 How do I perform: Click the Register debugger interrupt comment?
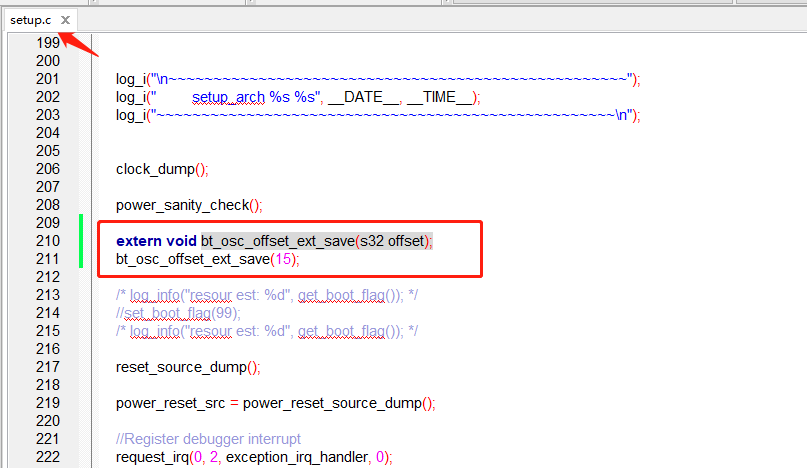point(208,439)
